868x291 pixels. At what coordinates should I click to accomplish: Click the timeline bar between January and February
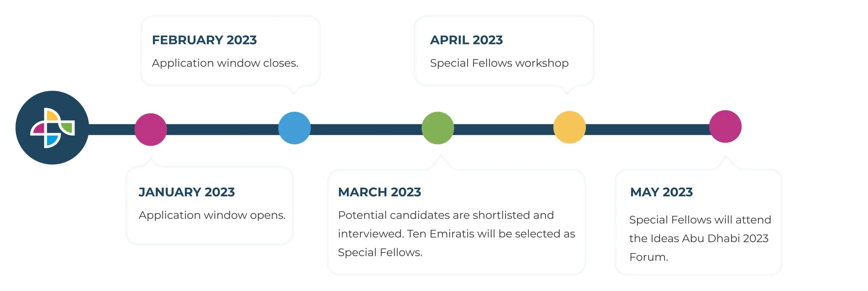(x=222, y=129)
